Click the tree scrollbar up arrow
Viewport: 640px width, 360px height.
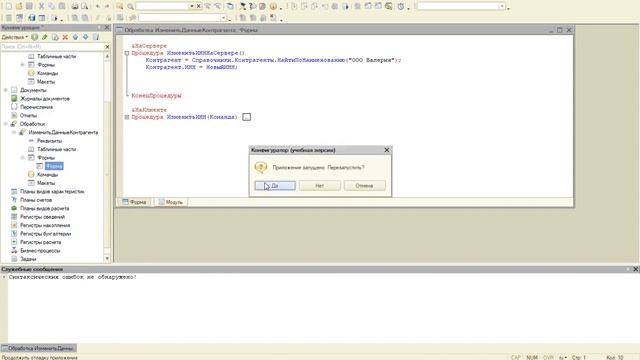click(107, 56)
